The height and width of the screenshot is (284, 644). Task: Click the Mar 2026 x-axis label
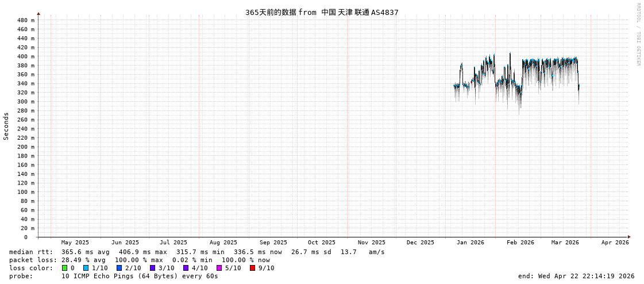(x=565, y=243)
